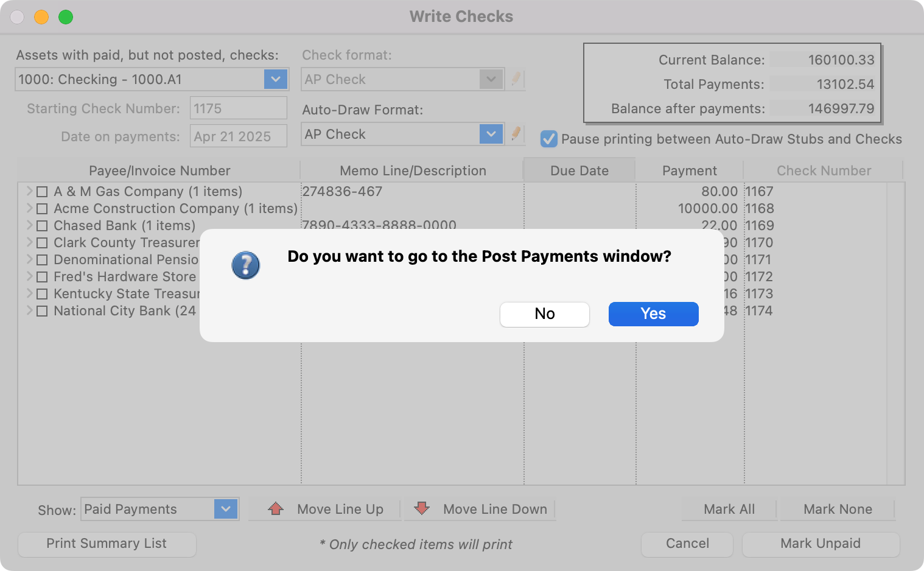Expand the National City Bank row

29,310
